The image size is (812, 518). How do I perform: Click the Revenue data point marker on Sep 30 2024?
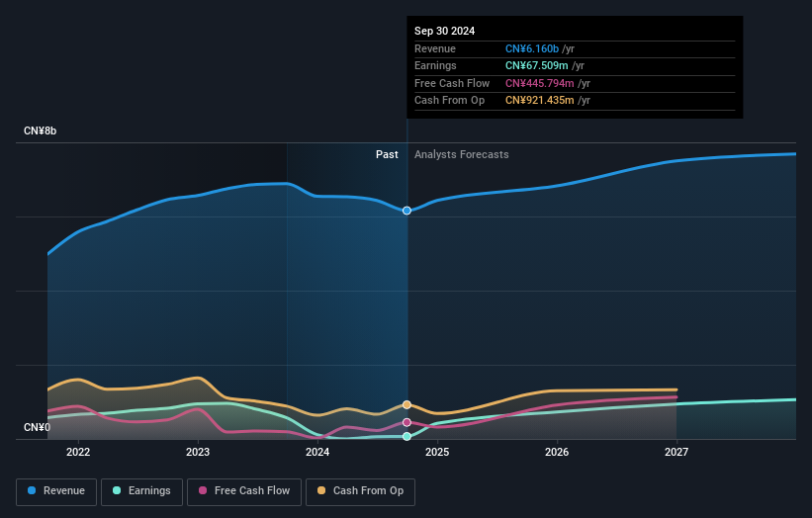407,211
